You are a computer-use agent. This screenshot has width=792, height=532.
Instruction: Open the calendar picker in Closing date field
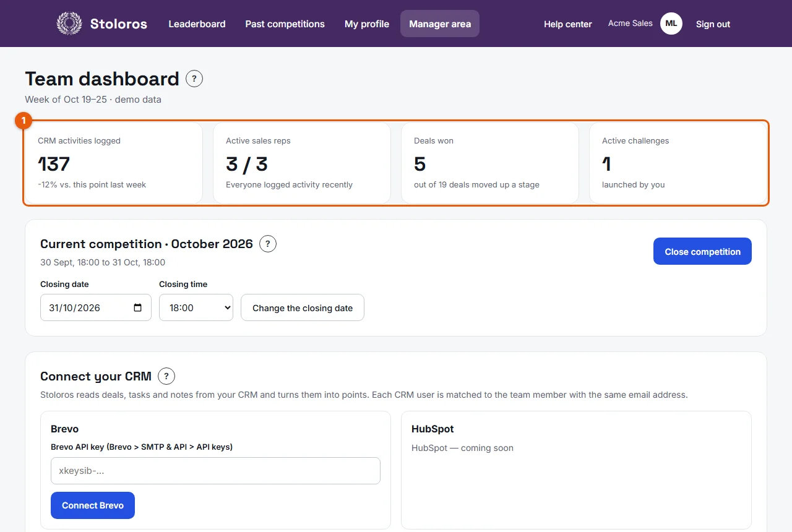pyautogui.click(x=138, y=307)
